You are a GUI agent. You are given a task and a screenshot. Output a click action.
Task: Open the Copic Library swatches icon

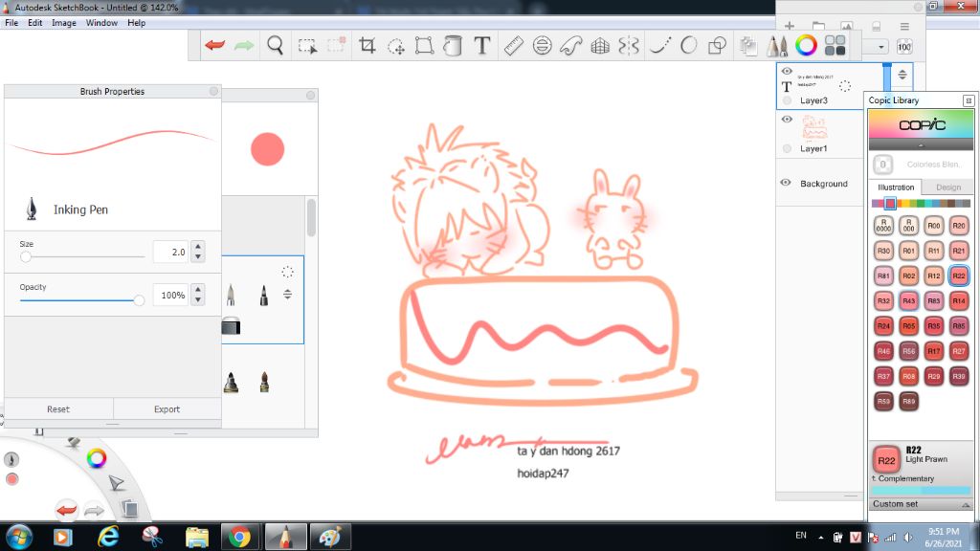(835, 45)
